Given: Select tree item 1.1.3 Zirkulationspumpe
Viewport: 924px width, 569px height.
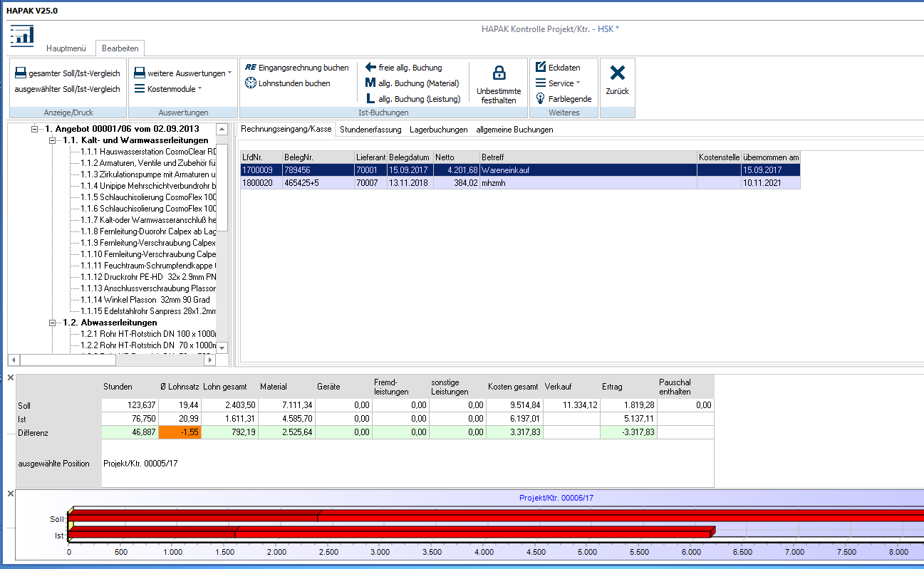Looking at the screenshot, I should tap(147, 174).
